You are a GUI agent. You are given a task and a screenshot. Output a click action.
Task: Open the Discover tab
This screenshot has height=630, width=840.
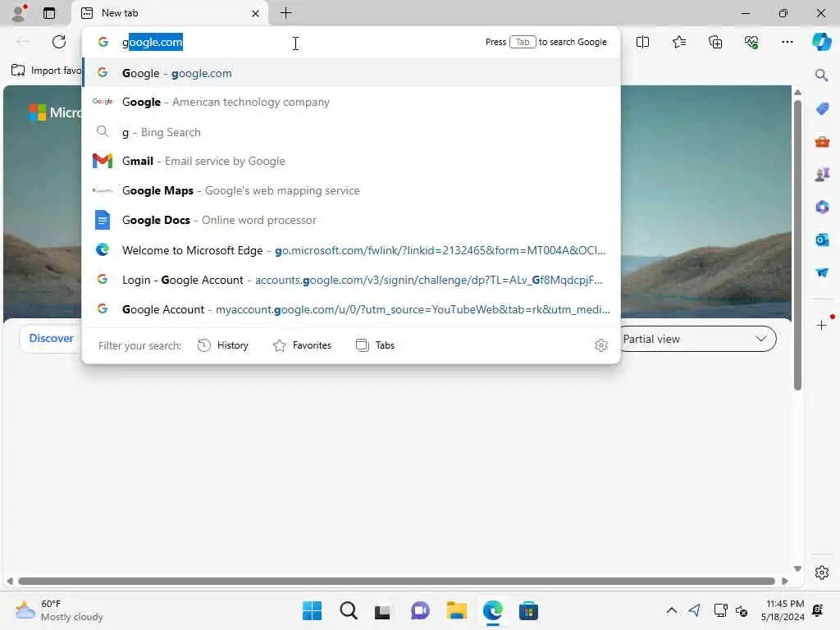tap(51, 339)
